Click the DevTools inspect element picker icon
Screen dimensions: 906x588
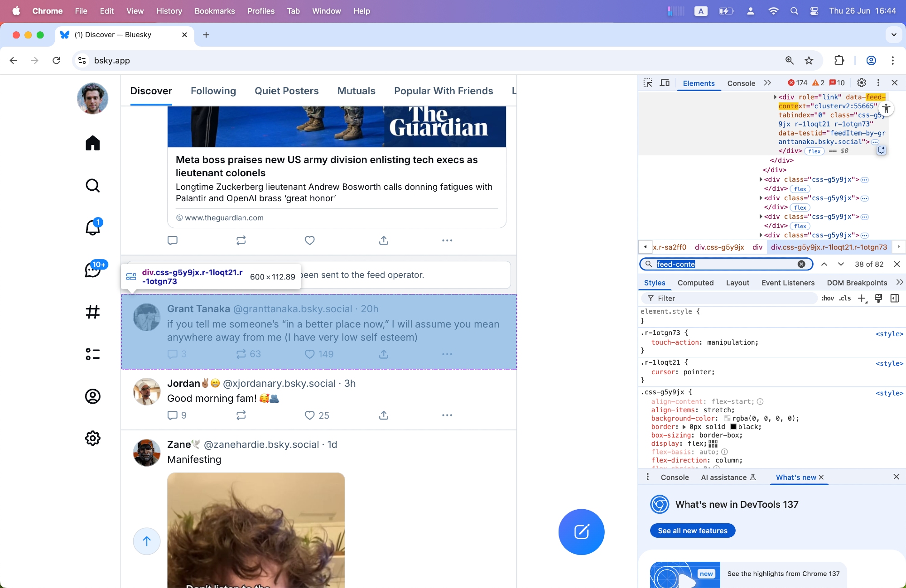648,83
